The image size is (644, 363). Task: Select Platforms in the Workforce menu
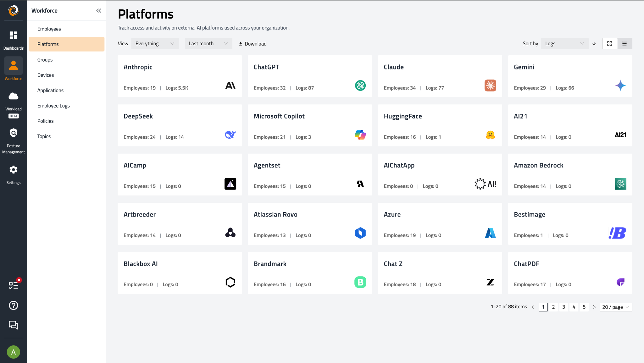(66, 44)
